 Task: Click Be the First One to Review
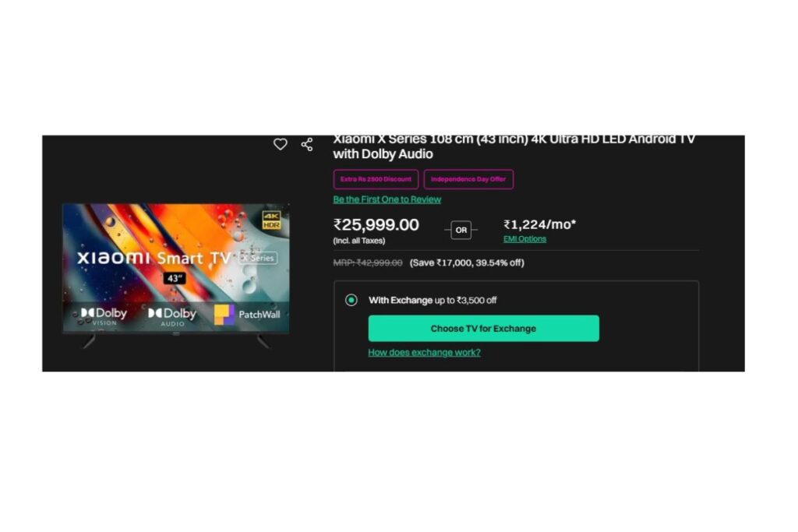coord(387,199)
